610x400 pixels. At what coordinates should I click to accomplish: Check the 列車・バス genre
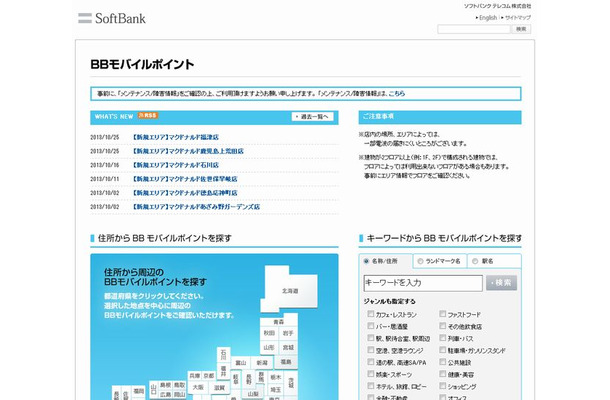(442, 338)
